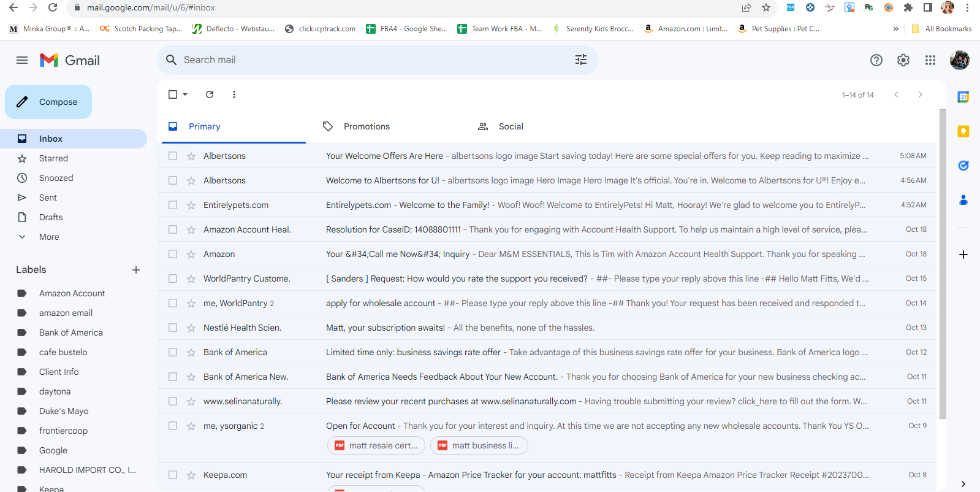
Task: Open the Chrome three-dot menu
Action: coord(967,7)
